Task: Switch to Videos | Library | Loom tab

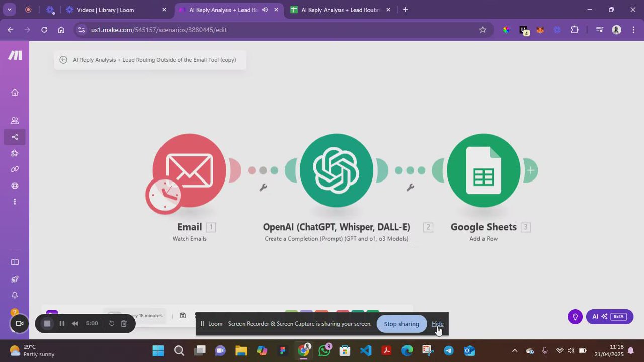Action: click(116, 10)
